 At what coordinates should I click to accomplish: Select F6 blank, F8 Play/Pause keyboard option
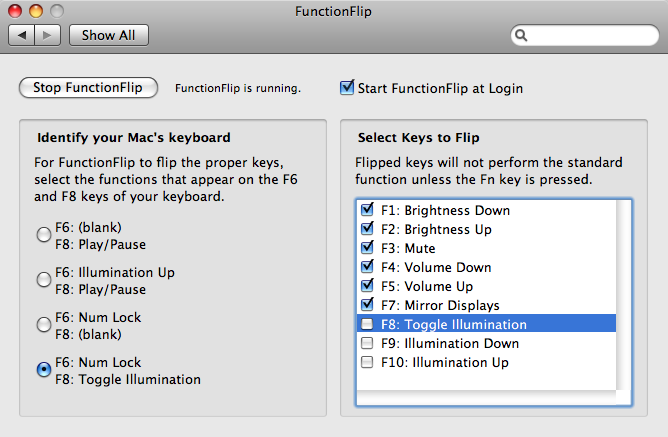click(44, 234)
